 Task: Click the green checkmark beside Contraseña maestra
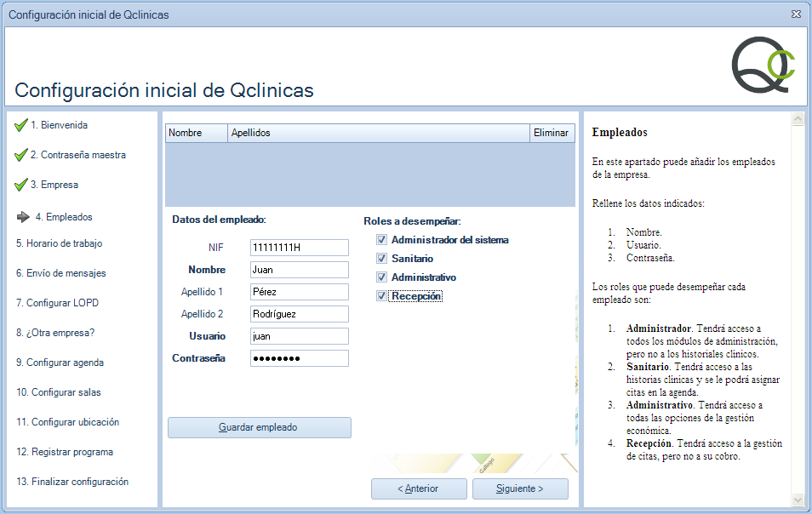click(x=21, y=156)
